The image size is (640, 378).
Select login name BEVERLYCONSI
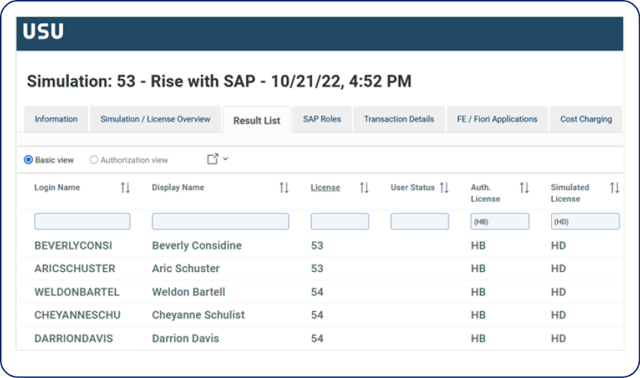pos(73,246)
